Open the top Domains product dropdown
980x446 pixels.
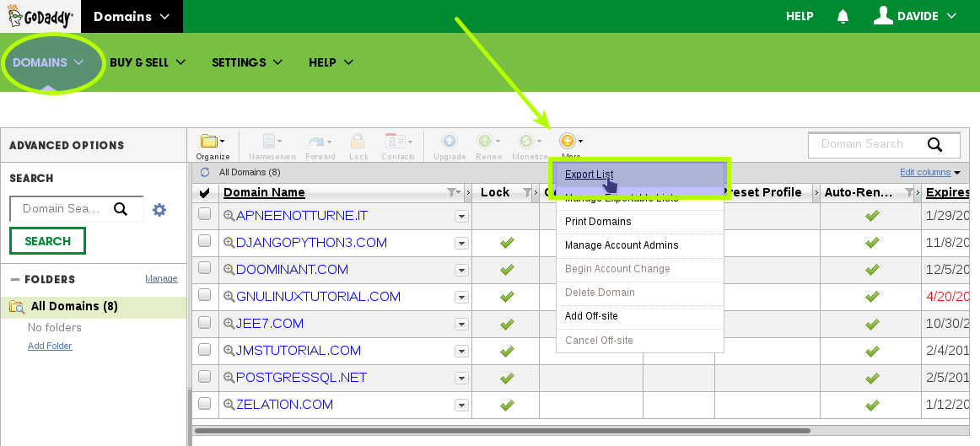[x=132, y=16]
